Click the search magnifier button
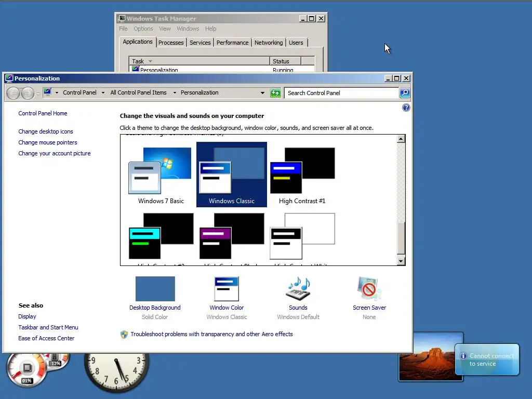 pyautogui.click(x=404, y=92)
